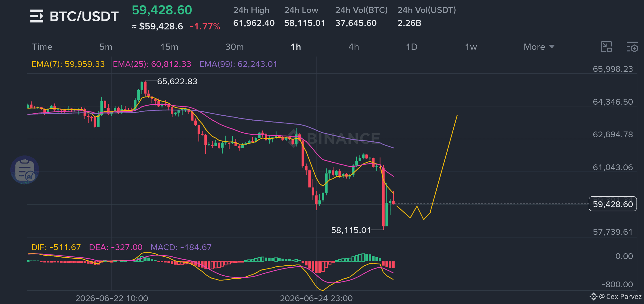Click the large green price 59,428.60
Screen dimensions: 644x304
click(x=162, y=10)
